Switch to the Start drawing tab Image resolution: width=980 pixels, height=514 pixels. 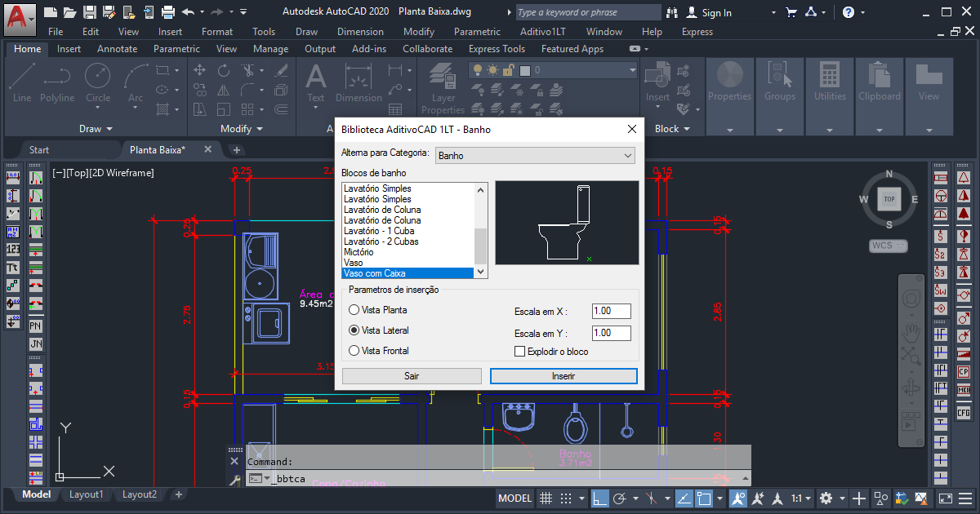tap(39, 149)
